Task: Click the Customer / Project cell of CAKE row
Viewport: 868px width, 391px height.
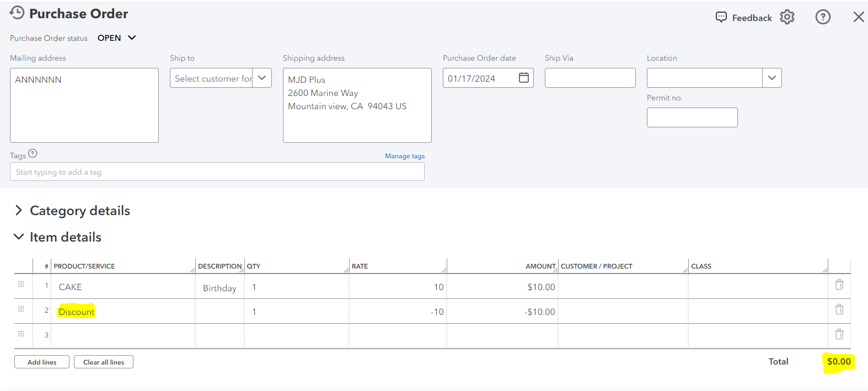Action: 623,287
